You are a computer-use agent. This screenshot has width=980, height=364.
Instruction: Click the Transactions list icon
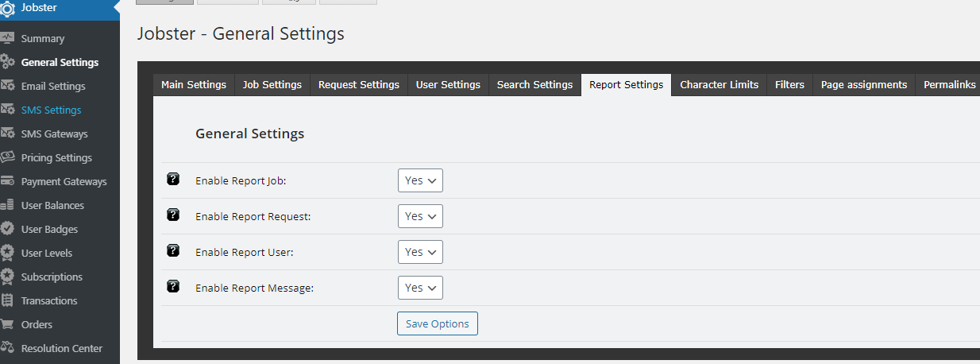(7, 300)
